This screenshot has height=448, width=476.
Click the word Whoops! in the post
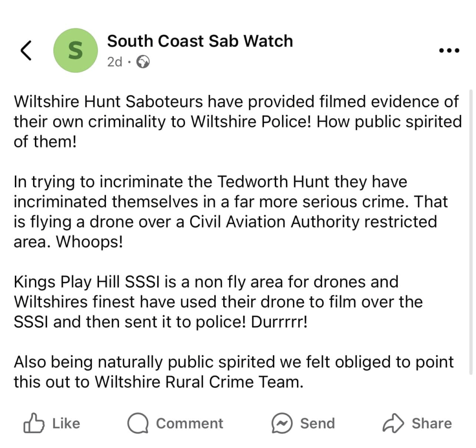89,242
